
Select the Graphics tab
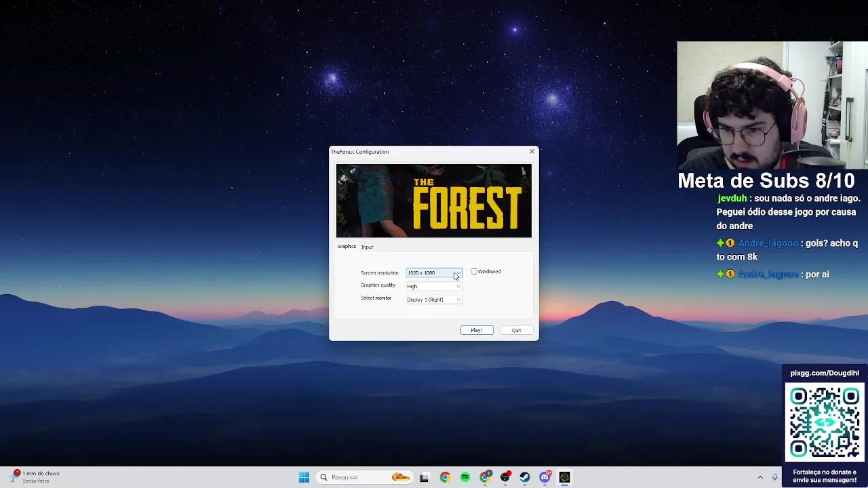click(x=347, y=247)
